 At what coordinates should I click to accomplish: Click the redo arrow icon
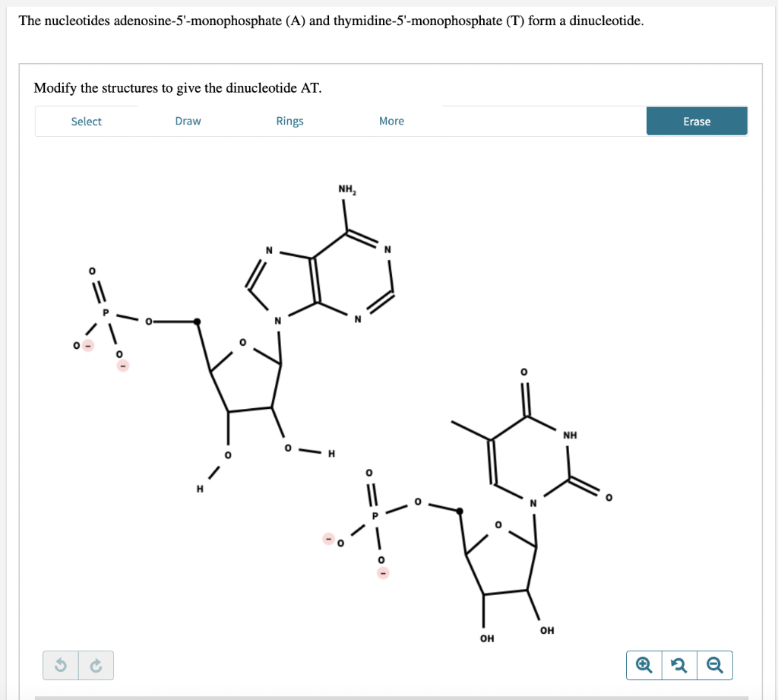[96, 665]
